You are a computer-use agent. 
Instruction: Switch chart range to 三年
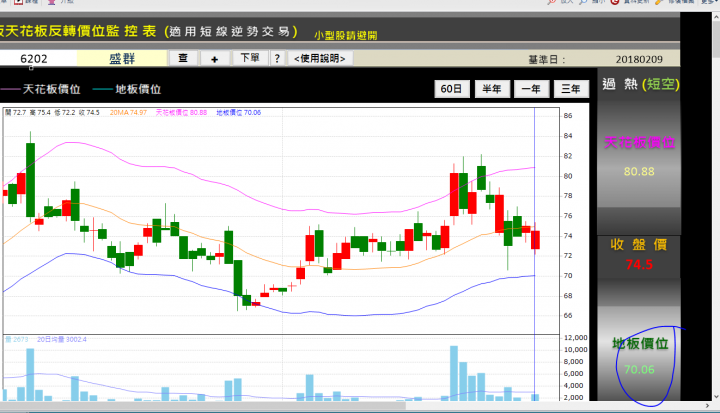coord(571,89)
